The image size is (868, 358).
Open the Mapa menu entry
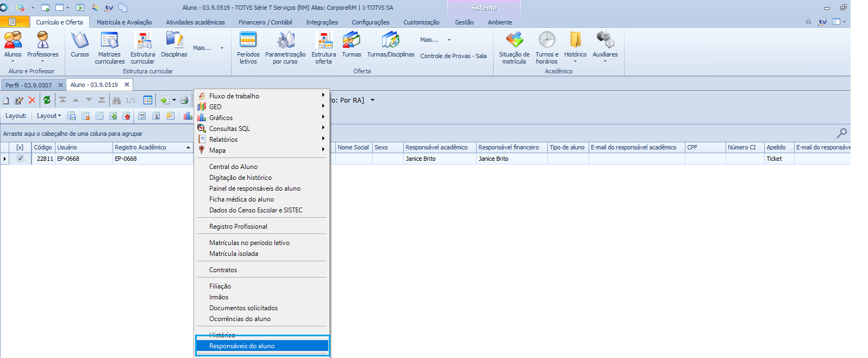coord(262,150)
